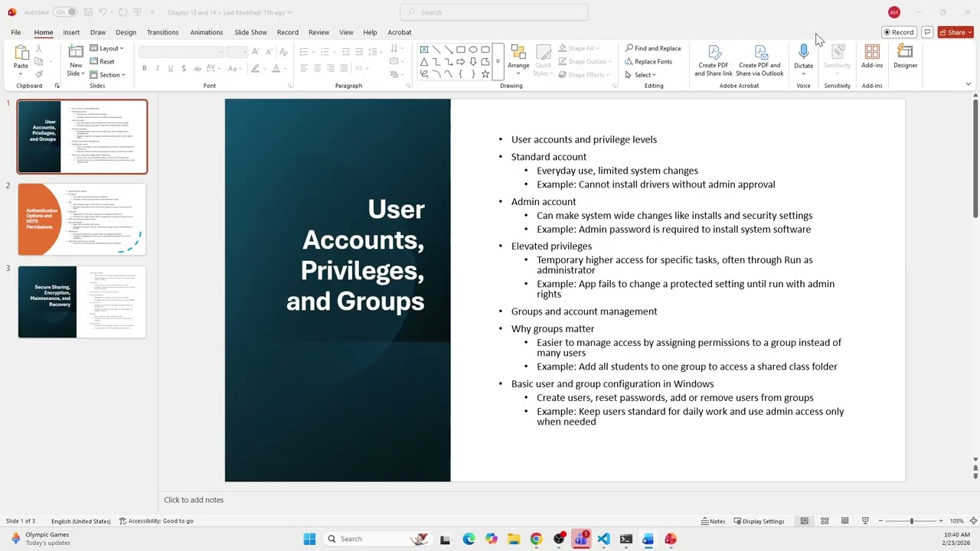Open Display Settings in status bar
The width and height of the screenshot is (980, 551).
pos(758,521)
